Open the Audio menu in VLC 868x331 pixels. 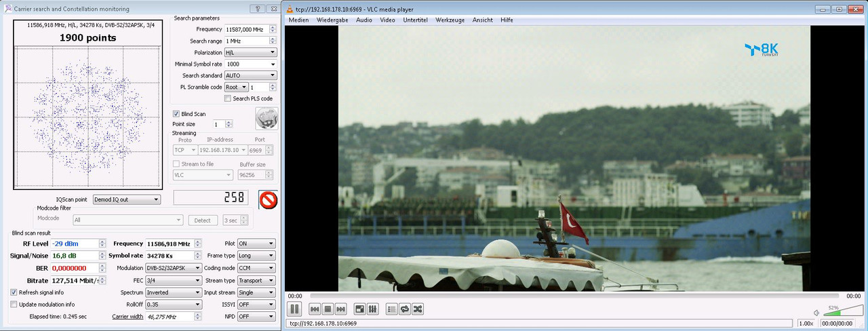pos(364,20)
